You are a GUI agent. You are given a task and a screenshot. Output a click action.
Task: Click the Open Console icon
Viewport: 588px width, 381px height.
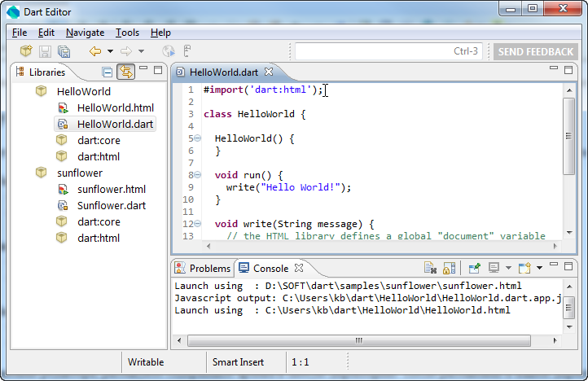tap(524, 268)
